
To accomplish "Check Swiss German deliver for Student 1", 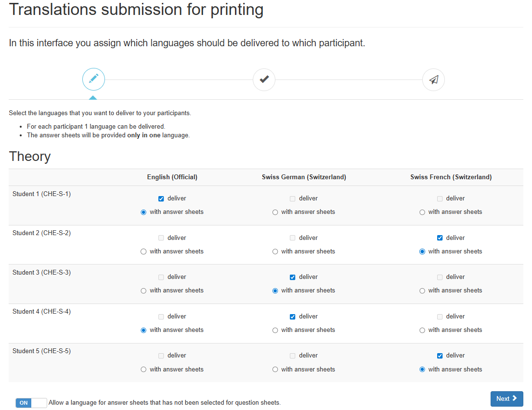I will [292, 198].
